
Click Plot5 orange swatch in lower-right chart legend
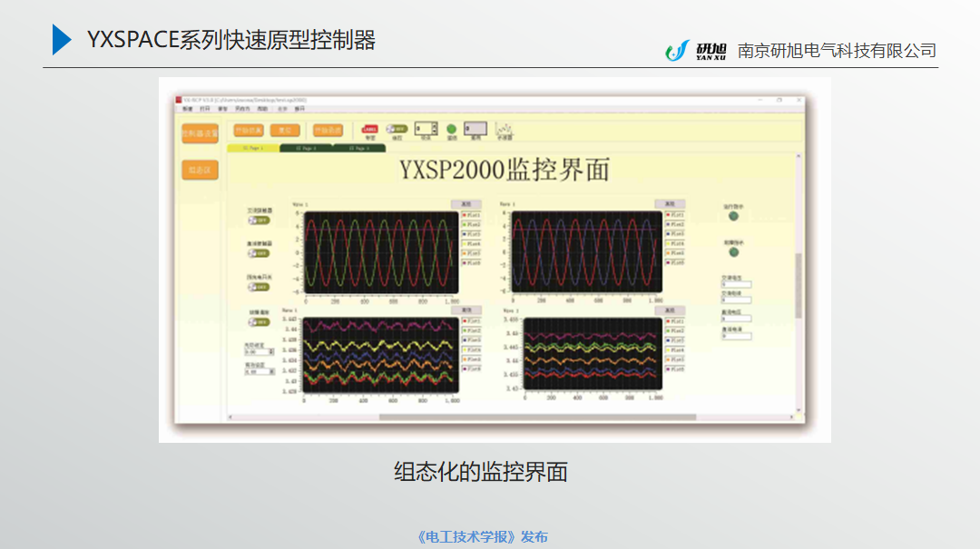668,359
